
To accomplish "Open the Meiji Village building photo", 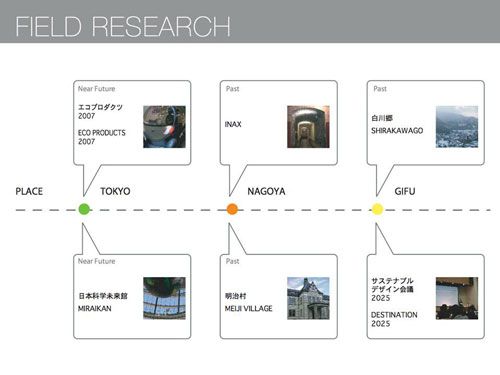I will (x=308, y=298).
